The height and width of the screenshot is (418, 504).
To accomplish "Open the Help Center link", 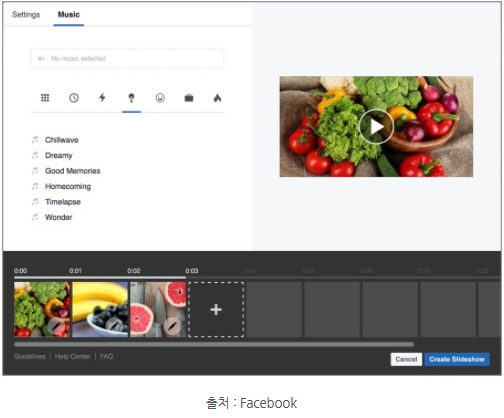I will [x=73, y=357].
